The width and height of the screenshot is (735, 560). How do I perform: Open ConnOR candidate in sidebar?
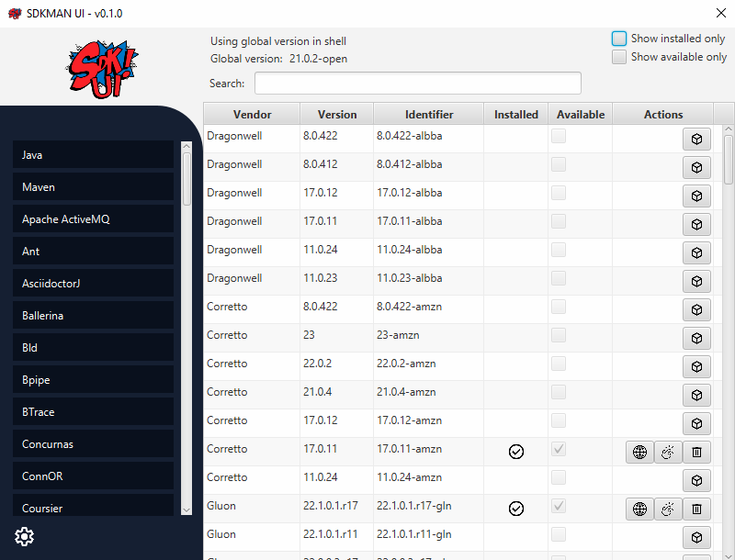pos(94,476)
